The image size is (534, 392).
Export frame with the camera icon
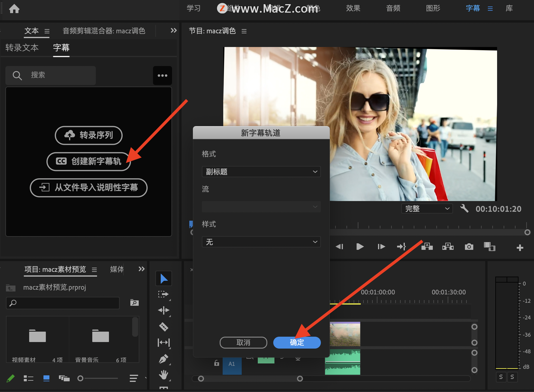469,247
